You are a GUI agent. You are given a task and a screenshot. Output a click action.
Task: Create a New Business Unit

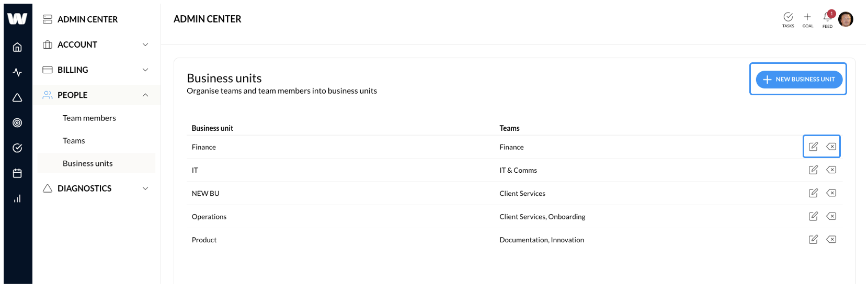799,79
